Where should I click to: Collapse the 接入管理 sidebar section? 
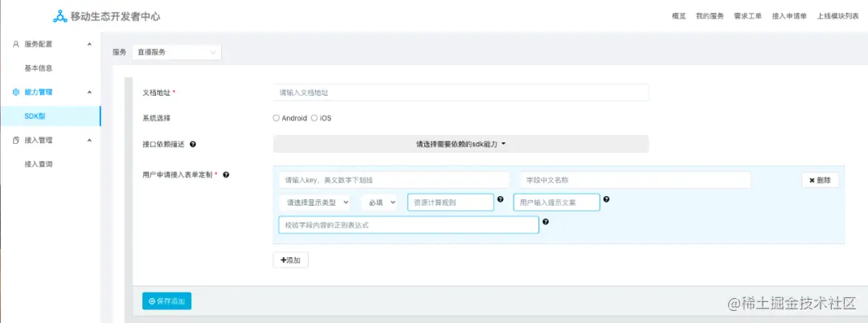coord(90,140)
